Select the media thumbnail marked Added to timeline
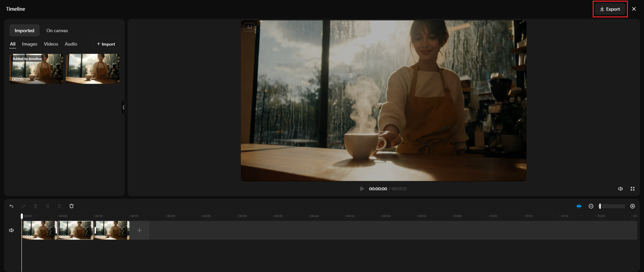Image resolution: width=644 pixels, height=272 pixels. [36, 69]
